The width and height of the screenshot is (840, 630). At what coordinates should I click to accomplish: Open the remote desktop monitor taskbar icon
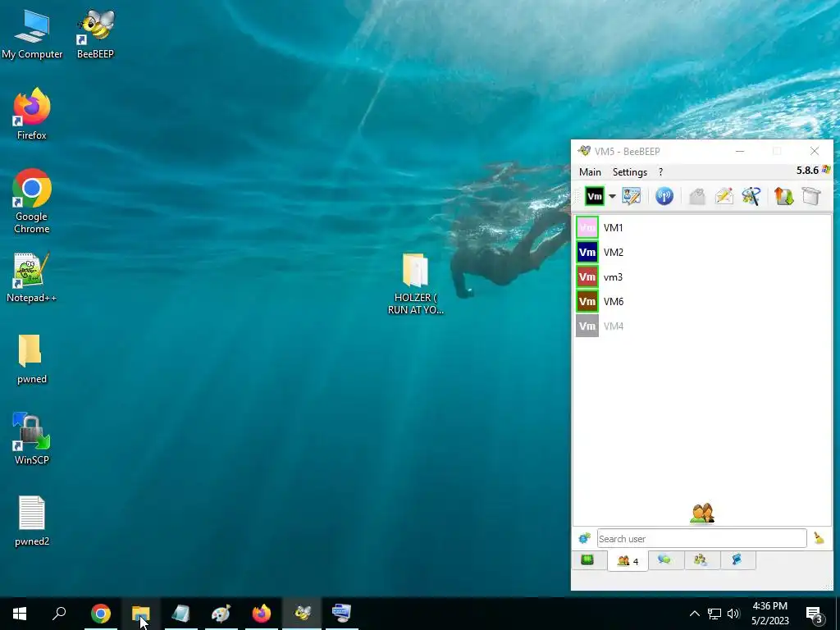pyautogui.click(x=342, y=614)
